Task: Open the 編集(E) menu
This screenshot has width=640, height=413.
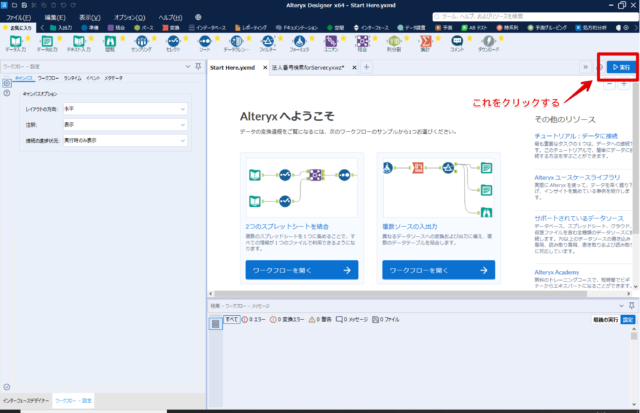Action: (x=55, y=18)
